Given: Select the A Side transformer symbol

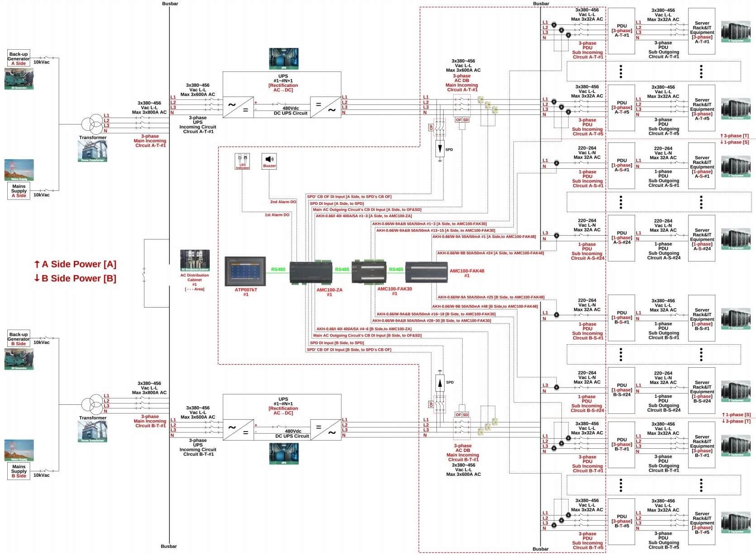Looking at the screenshot, I should point(93,123).
